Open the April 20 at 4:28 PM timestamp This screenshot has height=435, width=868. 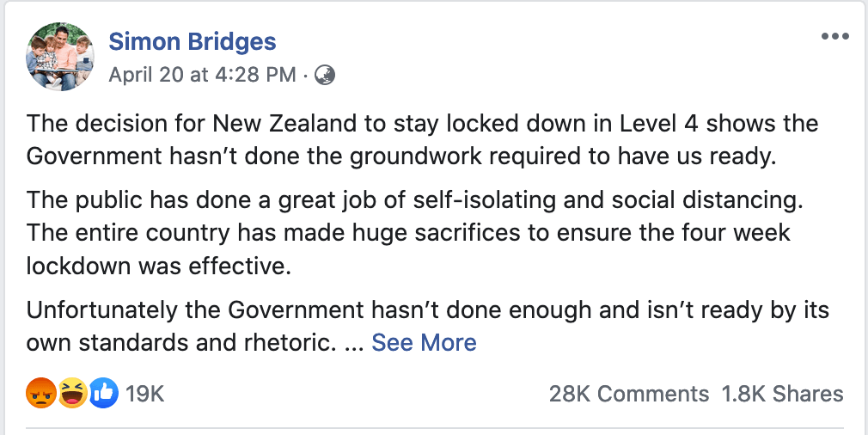203,75
